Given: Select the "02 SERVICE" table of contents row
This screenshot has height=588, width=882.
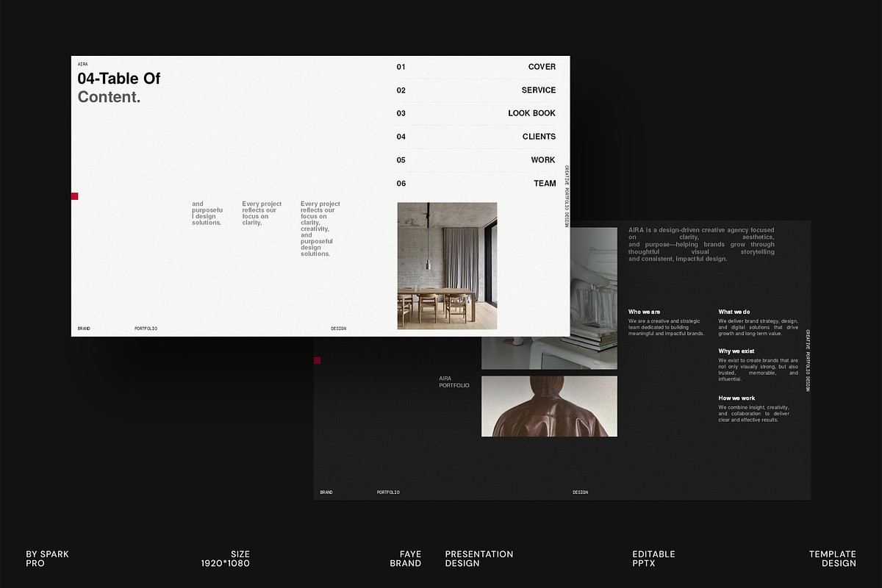Looking at the screenshot, I should [x=476, y=90].
